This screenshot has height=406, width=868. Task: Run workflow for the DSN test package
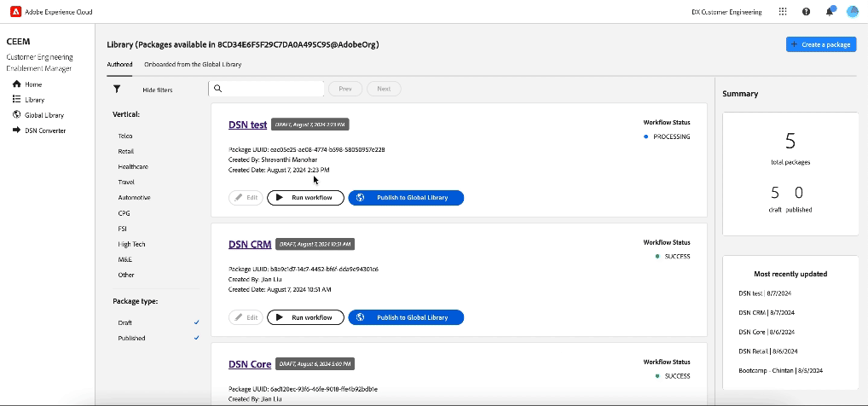pos(305,198)
